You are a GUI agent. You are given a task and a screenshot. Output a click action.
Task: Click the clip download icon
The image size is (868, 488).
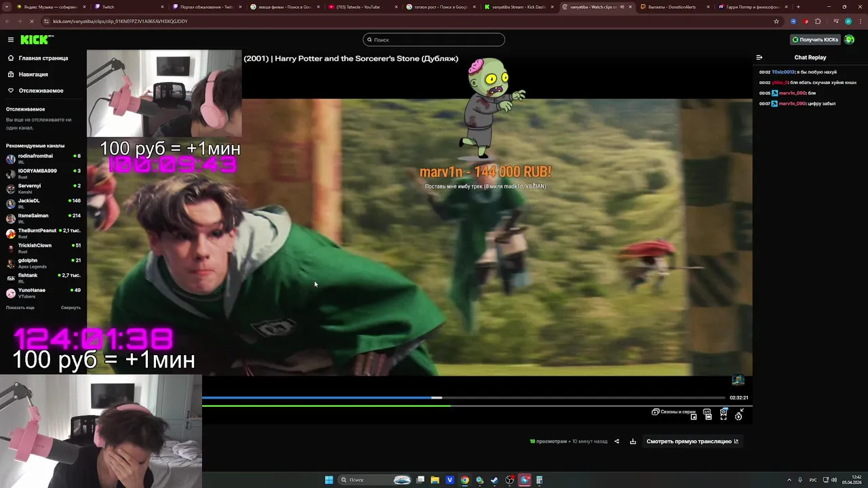pyautogui.click(x=633, y=441)
